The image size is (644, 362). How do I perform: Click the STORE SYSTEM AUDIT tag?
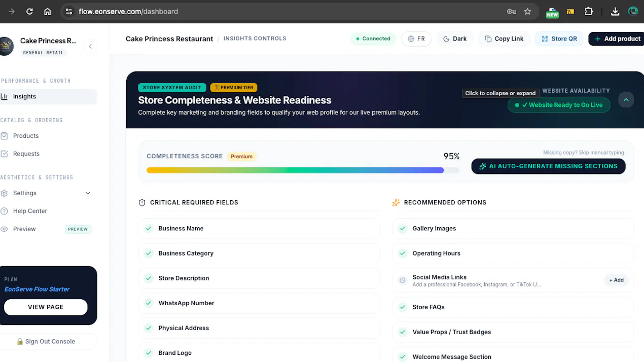click(172, 88)
